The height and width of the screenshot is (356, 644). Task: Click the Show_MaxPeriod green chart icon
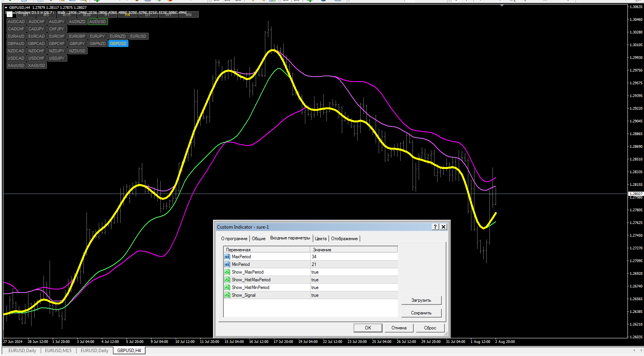[227, 272]
